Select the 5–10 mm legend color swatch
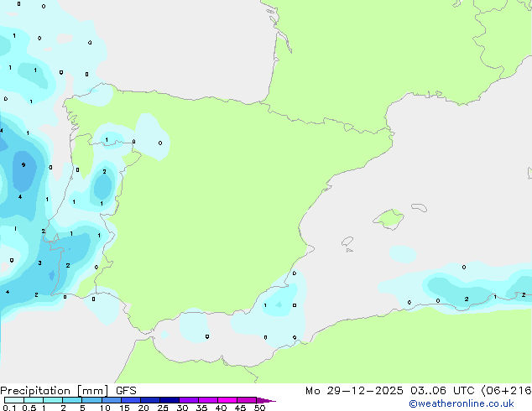 tap(92, 400)
